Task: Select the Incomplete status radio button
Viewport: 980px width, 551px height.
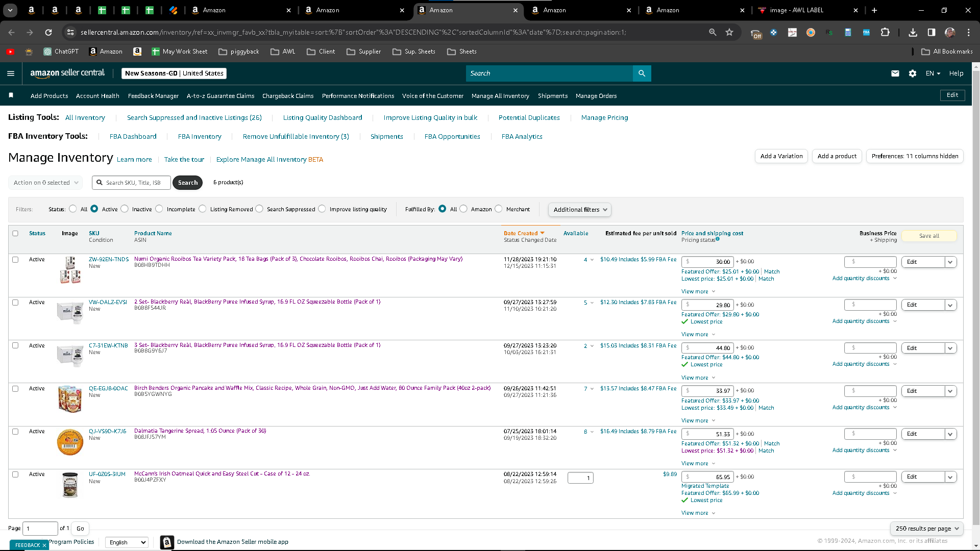Action: [x=159, y=209]
